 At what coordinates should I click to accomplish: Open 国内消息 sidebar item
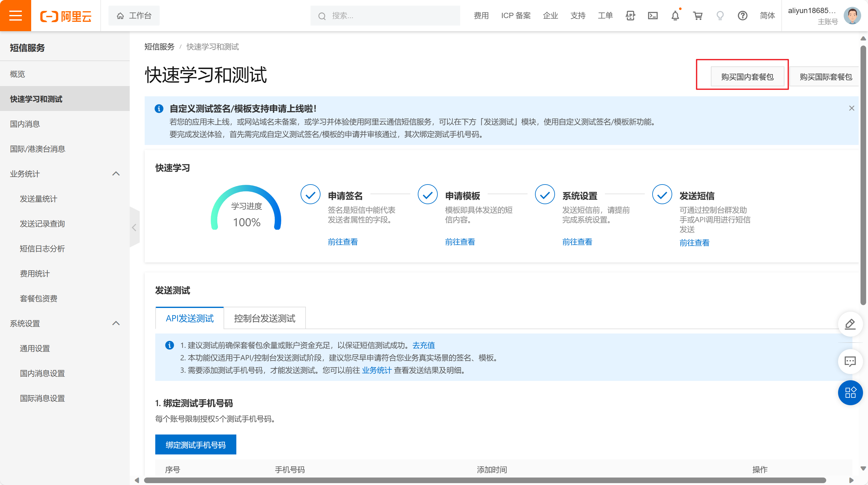pyautogui.click(x=65, y=124)
